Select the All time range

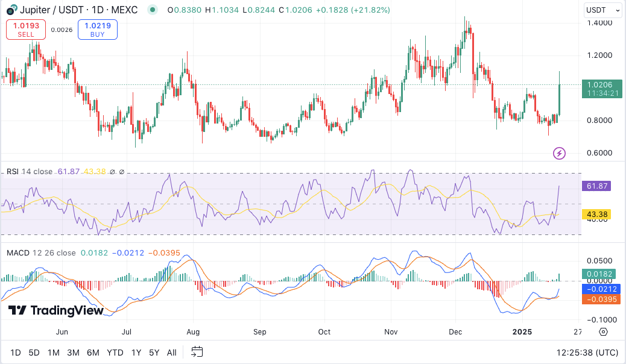[x=172, y=353]
